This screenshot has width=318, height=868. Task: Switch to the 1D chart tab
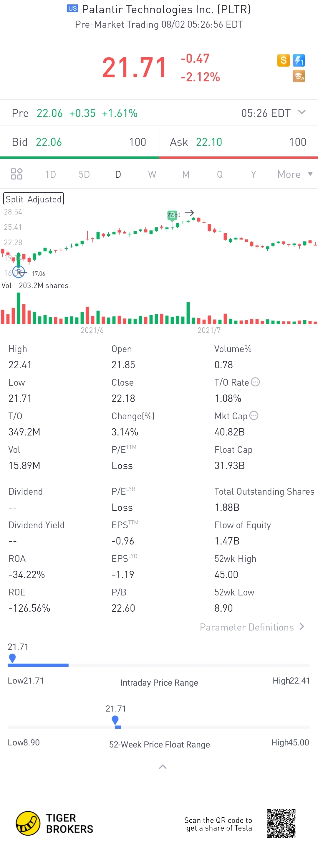pyautogui.click(x=51, y=174)
